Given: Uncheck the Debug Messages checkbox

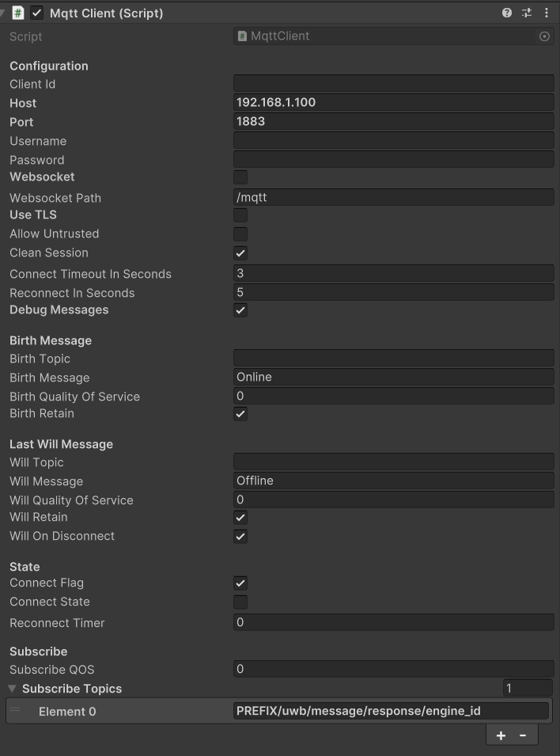Looking at the screenshot, I should (240, 310).
